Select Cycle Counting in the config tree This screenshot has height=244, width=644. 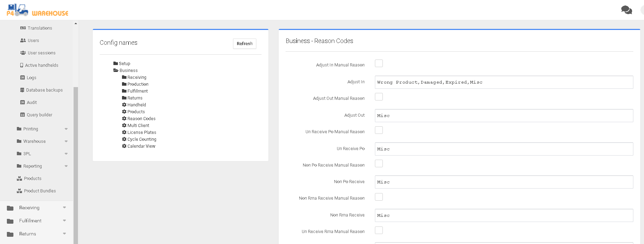pyautogui.click(x=142, y=139)
